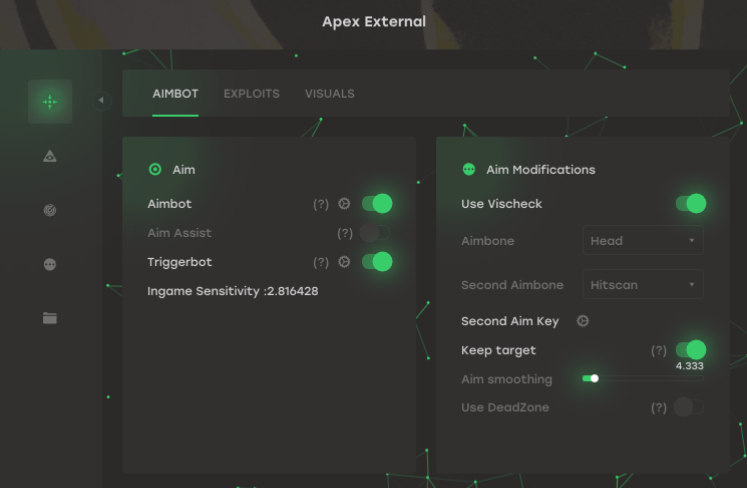Show the help (?) for Aimbot

coord(321,204)
